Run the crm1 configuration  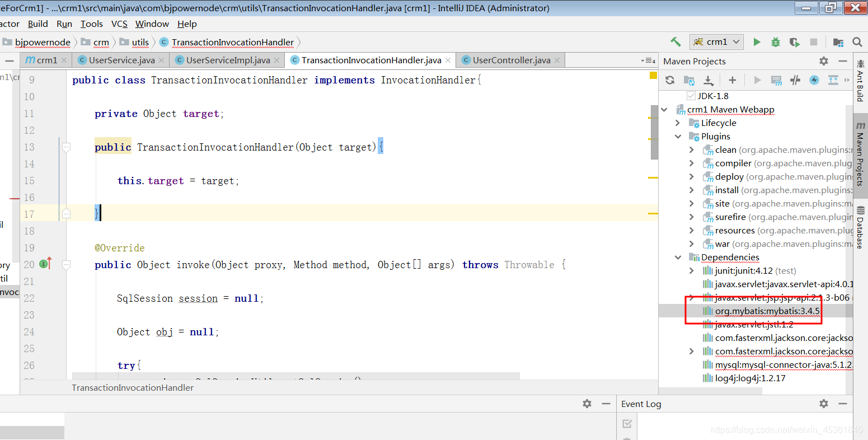757,42
